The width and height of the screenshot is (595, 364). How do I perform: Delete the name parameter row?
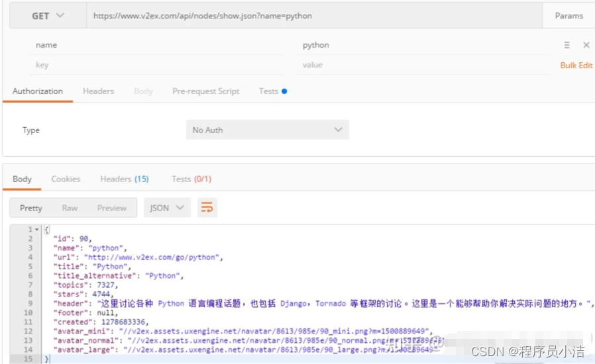[586, 45]
